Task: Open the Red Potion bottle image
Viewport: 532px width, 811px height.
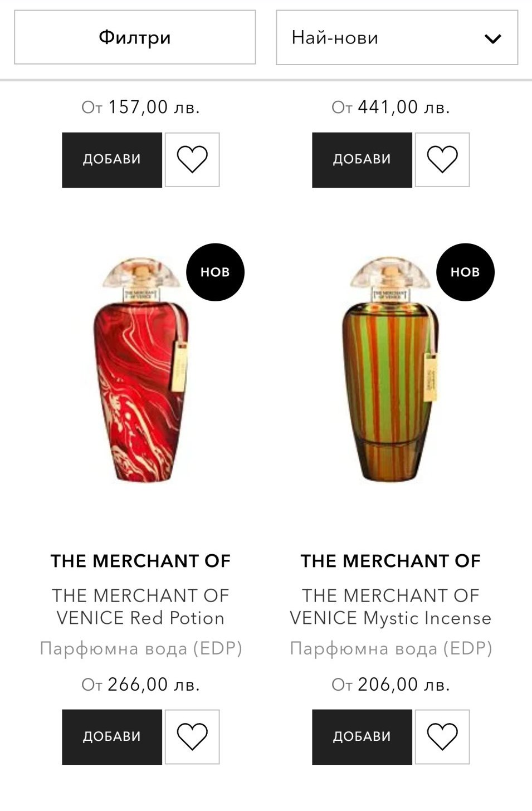Action: click(x=140, y=370)
